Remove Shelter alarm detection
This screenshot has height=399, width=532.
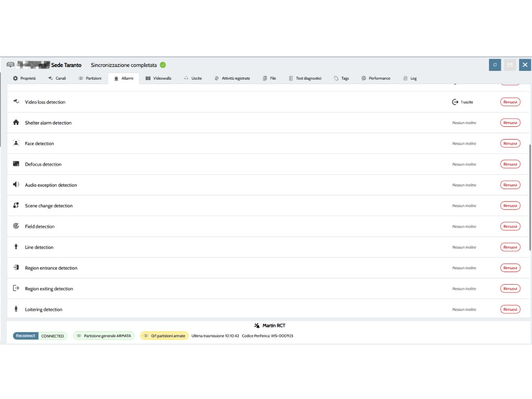click(x=510, y=123)
